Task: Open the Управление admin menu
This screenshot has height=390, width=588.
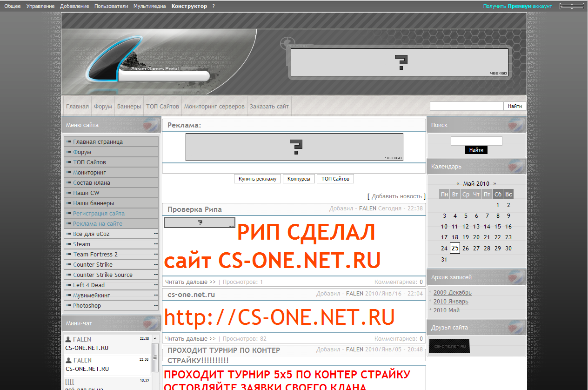Action: [x=40, y=6]
